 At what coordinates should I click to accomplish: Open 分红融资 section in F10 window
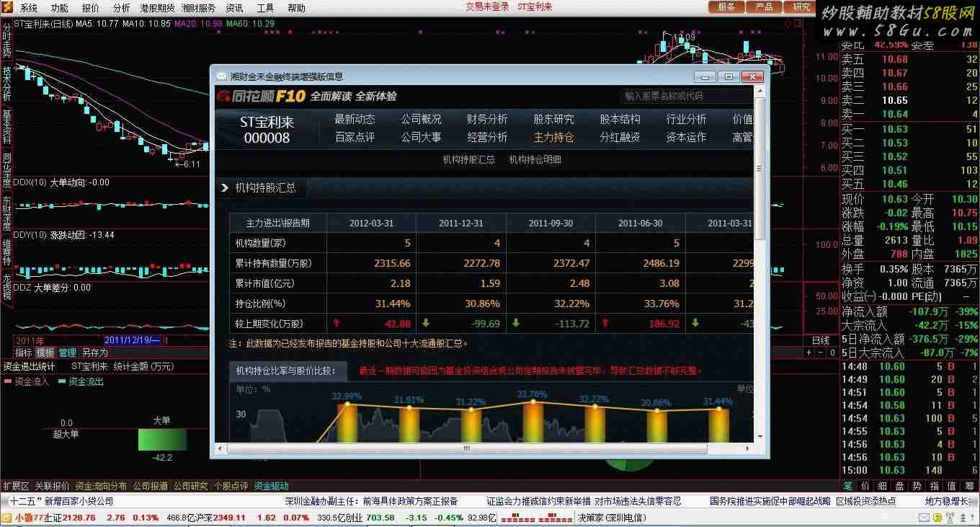coord(620,137)
